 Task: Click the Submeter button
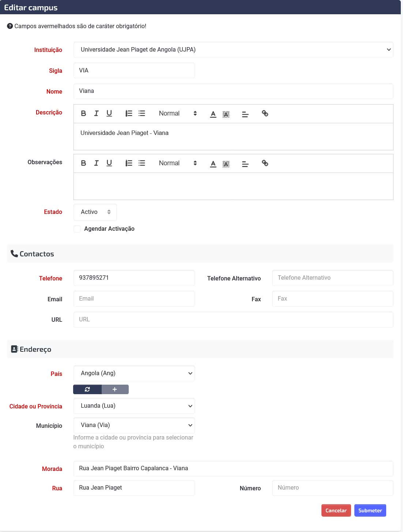[370, 510]
